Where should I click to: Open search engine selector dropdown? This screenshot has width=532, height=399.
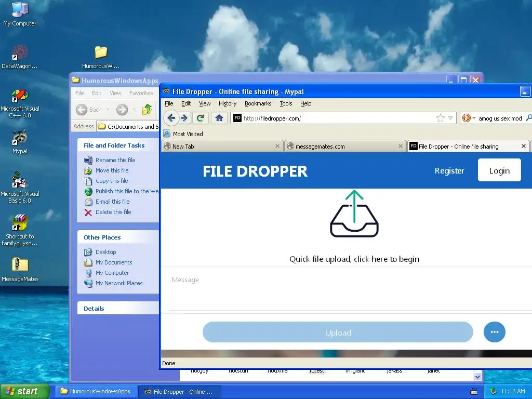[x=474, y=118]
